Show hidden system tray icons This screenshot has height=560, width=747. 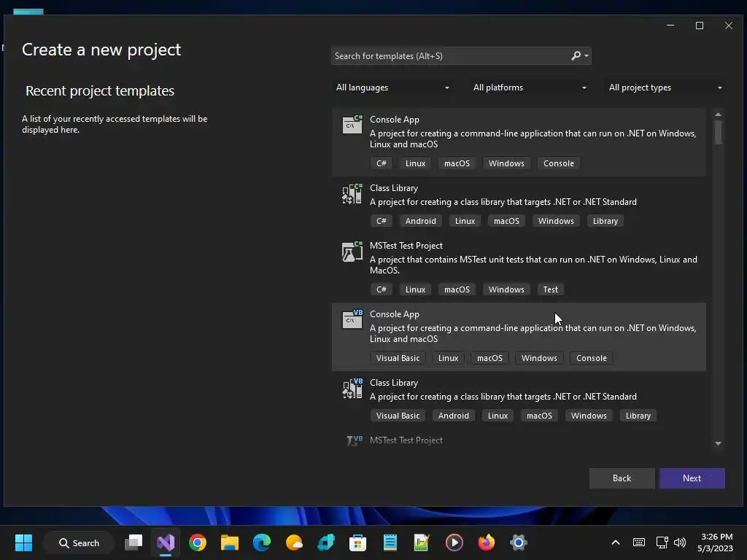pyautogui.click(x=616, y=542)
